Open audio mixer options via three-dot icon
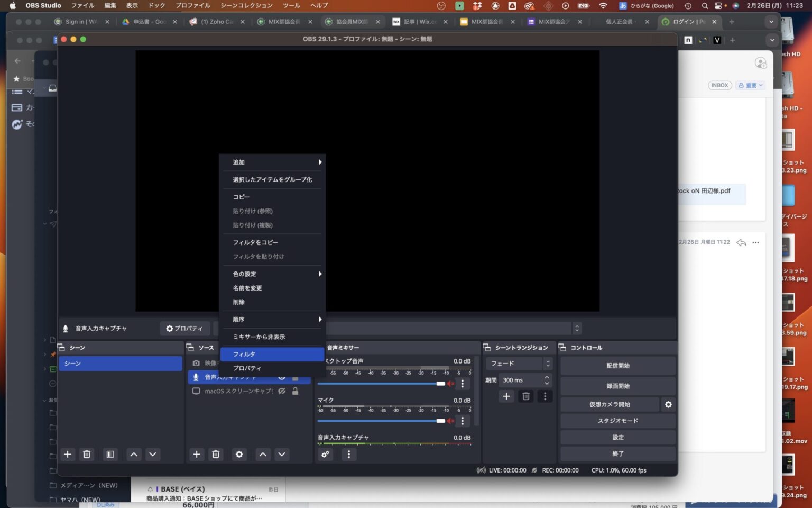The image size is (812, 508). point(349,454)
